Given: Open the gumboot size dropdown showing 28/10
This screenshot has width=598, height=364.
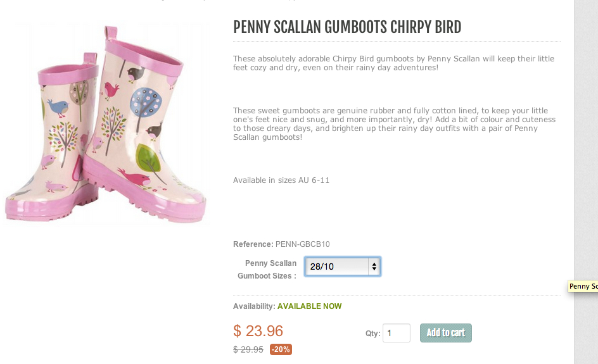Looking at the screenshot, I should point(337,267).
